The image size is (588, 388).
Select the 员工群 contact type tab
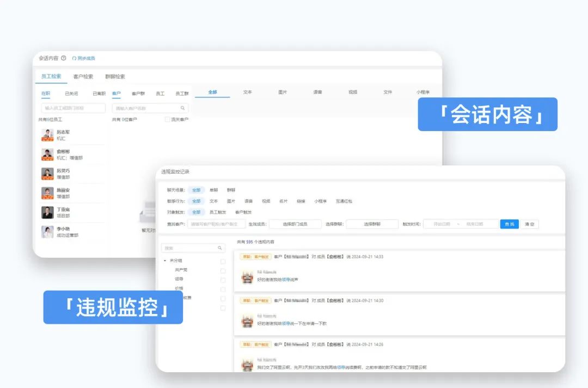pos(182,94)
